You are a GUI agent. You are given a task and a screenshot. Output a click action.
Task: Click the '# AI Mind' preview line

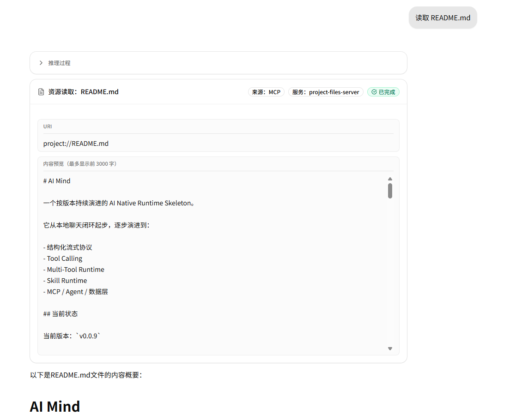(57, 181)
